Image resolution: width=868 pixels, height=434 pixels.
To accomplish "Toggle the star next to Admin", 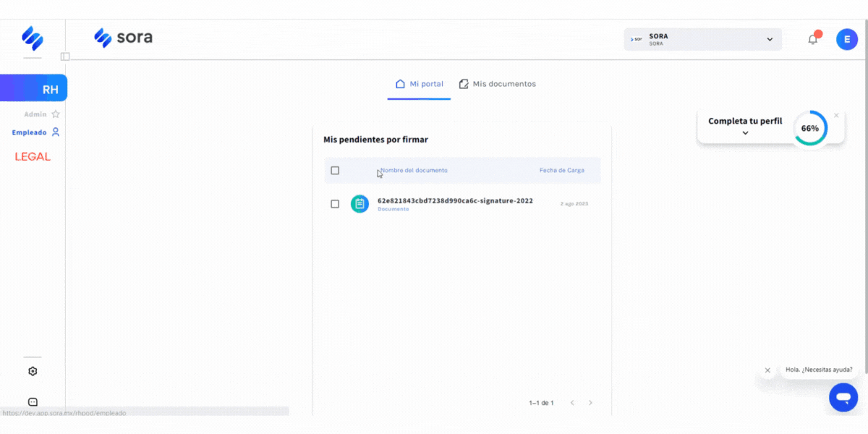I will click(x=55, y=114).
